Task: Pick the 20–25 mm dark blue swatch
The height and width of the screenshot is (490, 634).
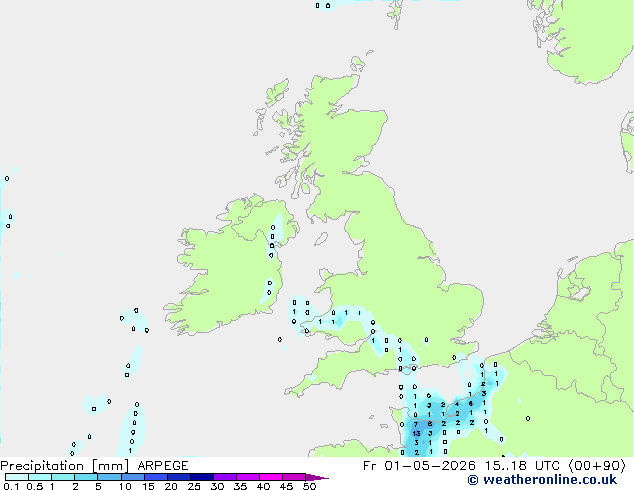Action: 179,477
